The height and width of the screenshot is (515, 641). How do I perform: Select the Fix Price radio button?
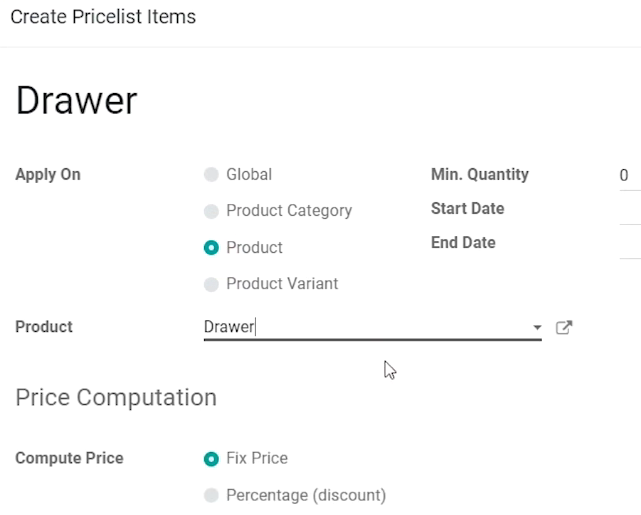(211, 459)
